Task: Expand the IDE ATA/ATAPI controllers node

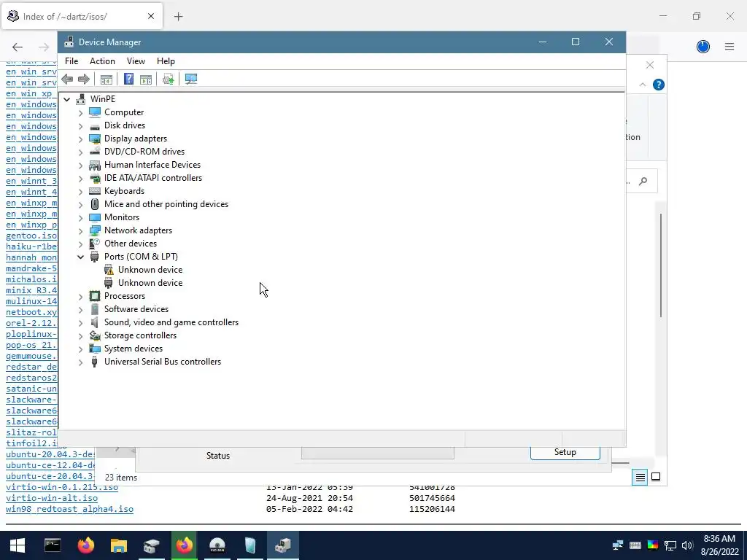Action: pyautogui.click(x=80, y=178)
